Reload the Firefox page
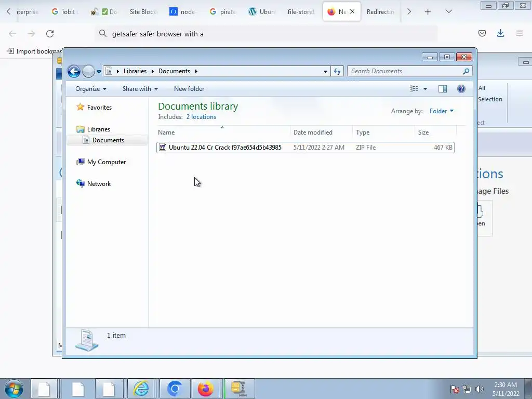Screen dimensions: 532x399 pos(50,34)
